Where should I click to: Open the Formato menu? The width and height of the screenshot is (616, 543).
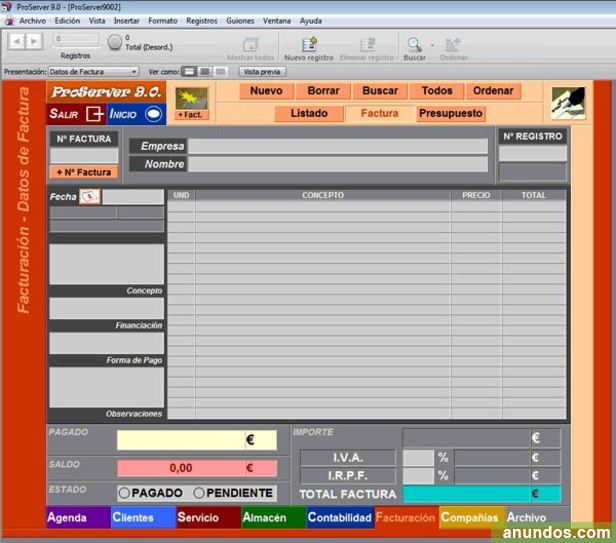(163, 21)
